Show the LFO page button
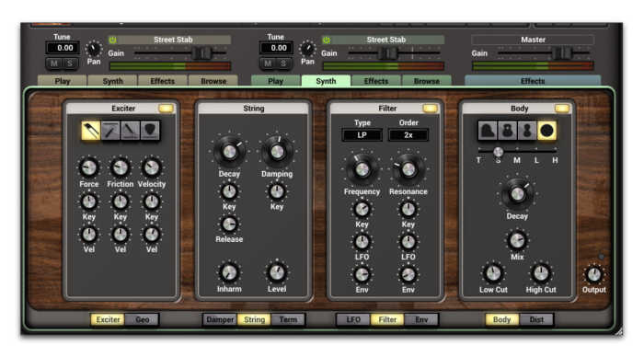The height and width of the screenshot is (357, 644). pos(353,319)
